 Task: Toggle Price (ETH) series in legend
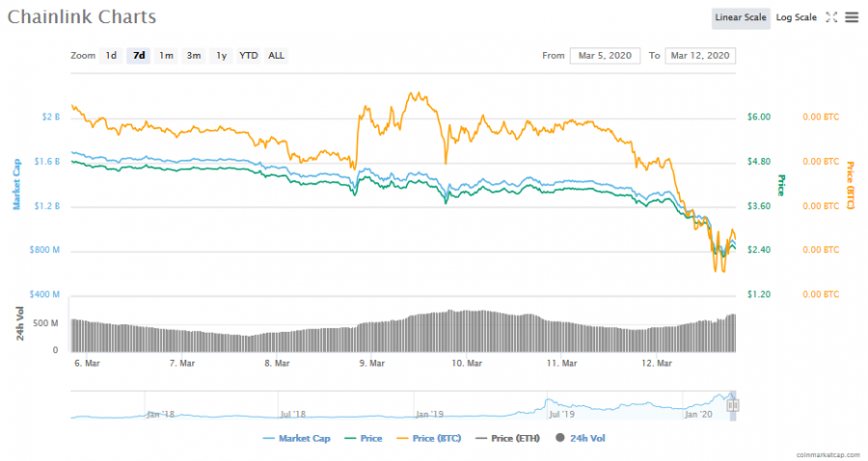pyautogui.click(x=507, y=438)
